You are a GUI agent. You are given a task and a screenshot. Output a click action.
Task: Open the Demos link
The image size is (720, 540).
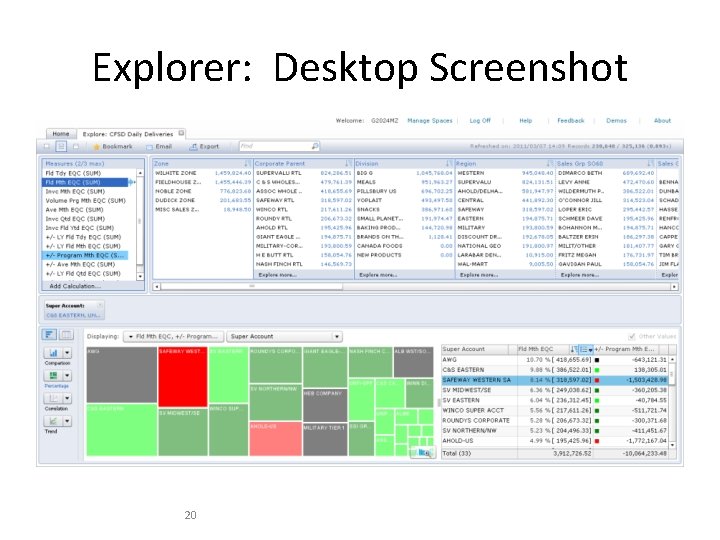pyautogui.click(x=616, y=121)
